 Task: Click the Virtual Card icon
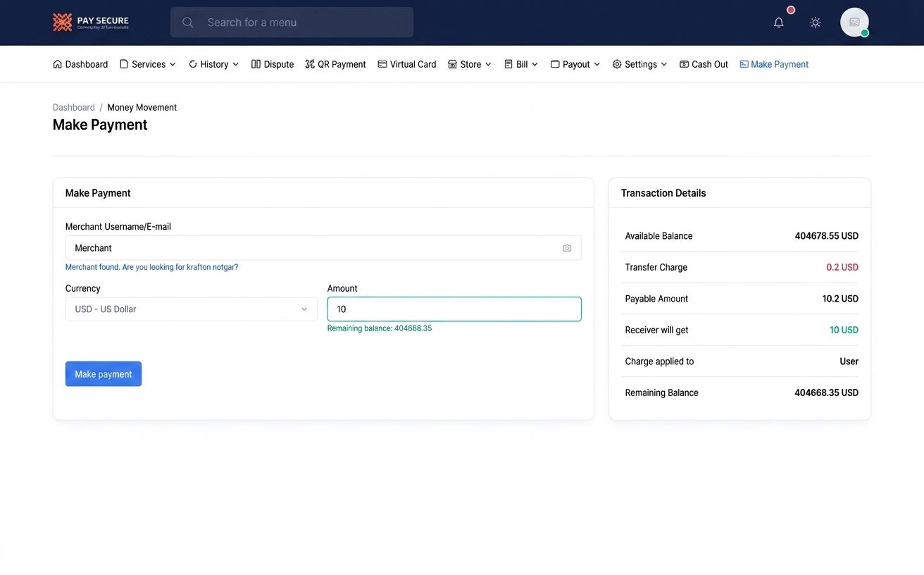click(x=382, y=64)
